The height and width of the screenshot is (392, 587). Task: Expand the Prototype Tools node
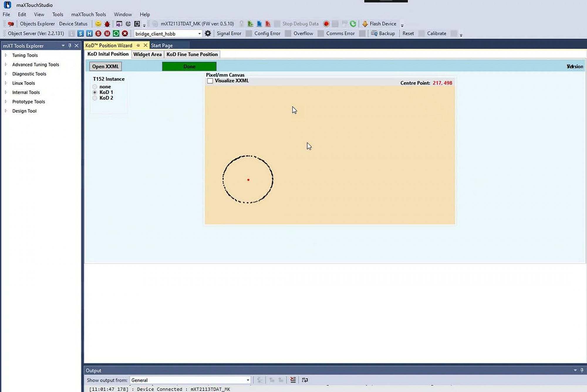(x=6, y=101)
